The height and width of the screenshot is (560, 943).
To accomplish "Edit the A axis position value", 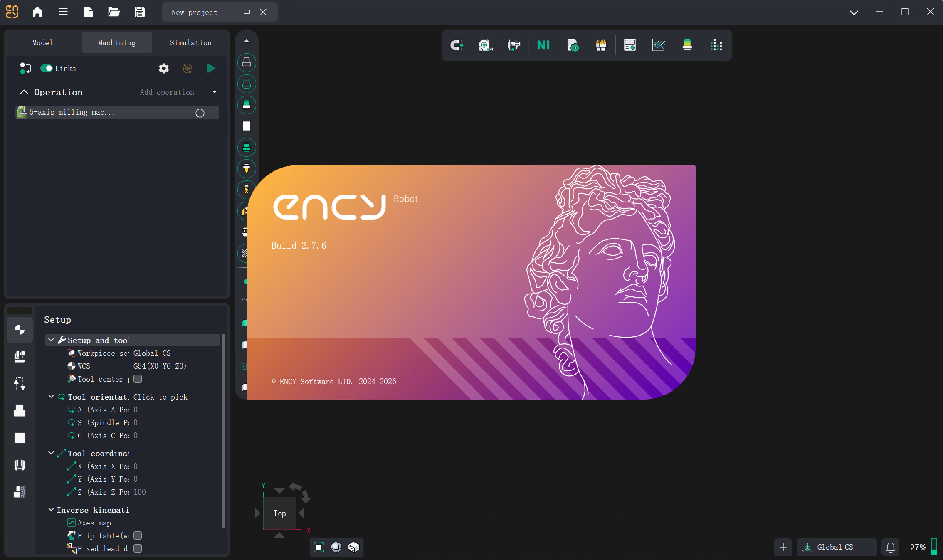I will [136, 410].
